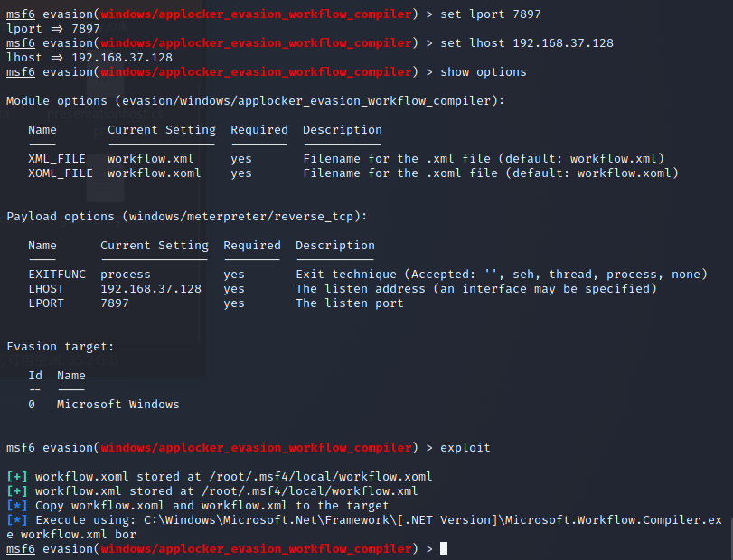This screenshot has height=560, width=733.
Task: Click the 'exploit' command text
Action: pos(465,448)
